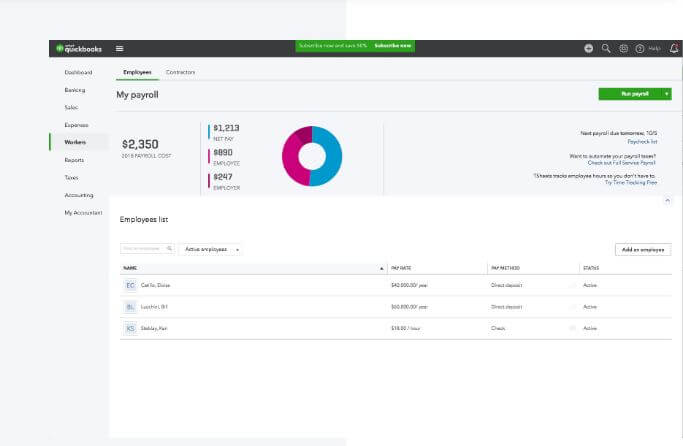Click the $1,213 net pay value

tap(226, 128)
